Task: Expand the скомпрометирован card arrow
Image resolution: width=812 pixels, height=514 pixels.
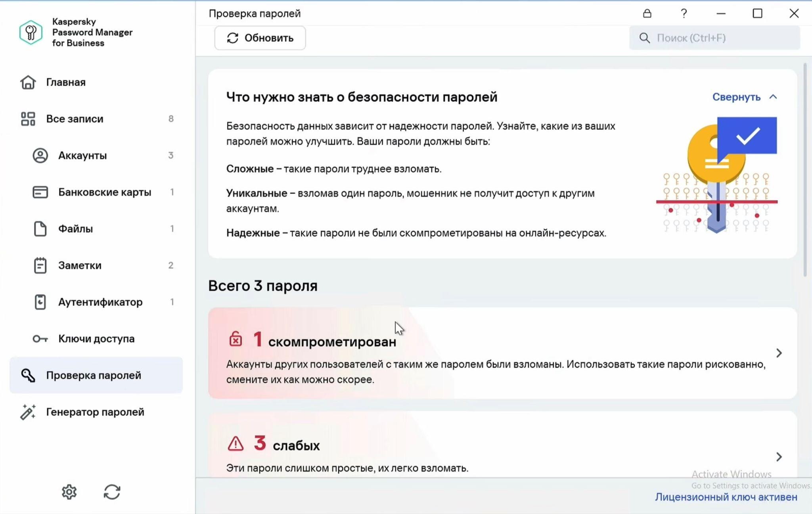Action: pos(779,353)
